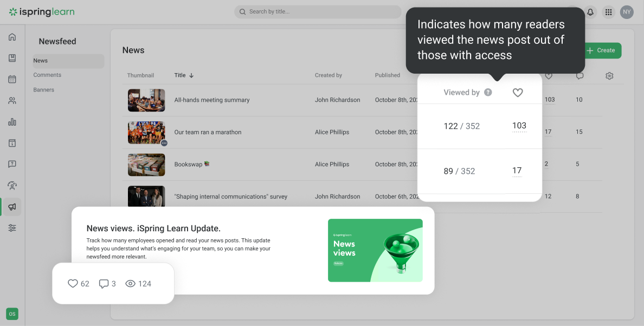Click the notifications bell icon
644x326 pixels.
click(x=590, y=12)
